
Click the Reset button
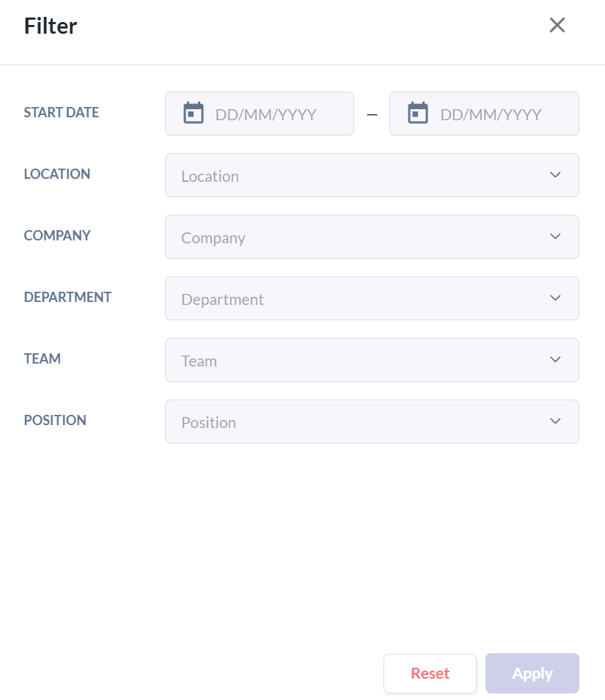pyautogui.click(x=430, y=674)
